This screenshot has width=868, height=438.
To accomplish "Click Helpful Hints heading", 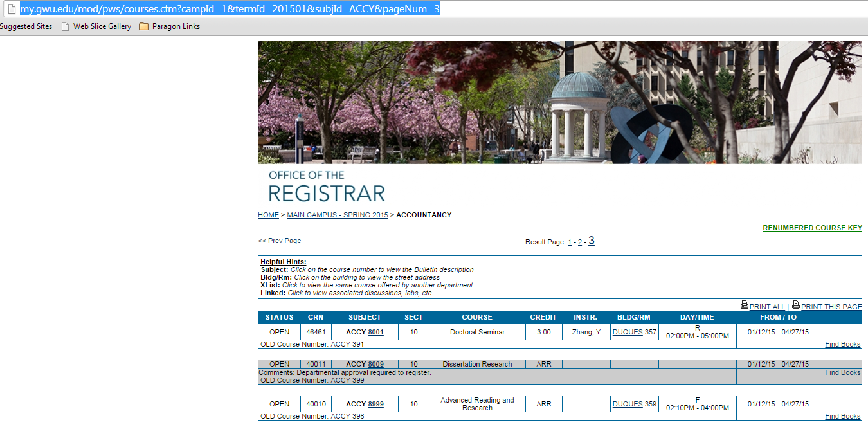I will point(283,262).
